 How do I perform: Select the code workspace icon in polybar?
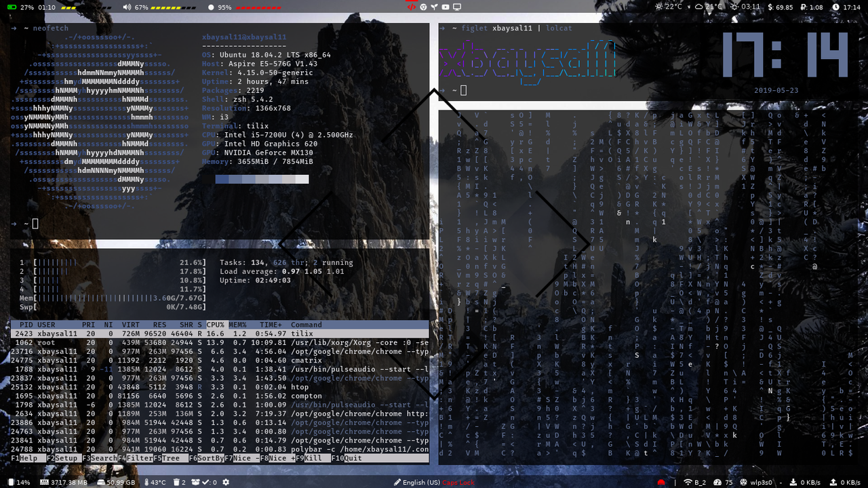[411, 7]
